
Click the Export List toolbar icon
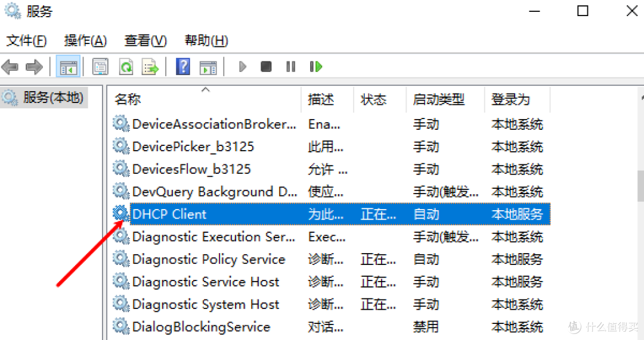(x=150, y=67)
